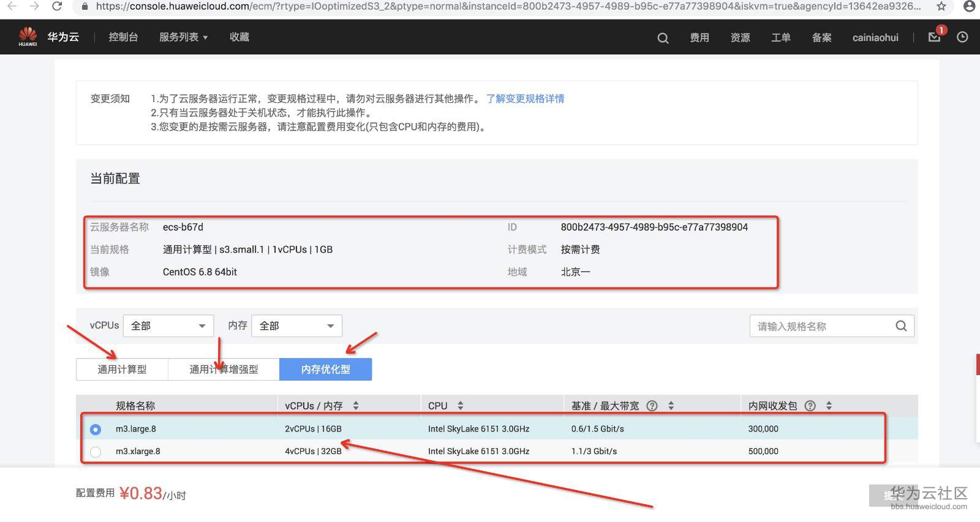The width and height of the screenshot is (980, 522).
Task: Open the vCPUs 全部 dropdown
Action: [168, 326]
